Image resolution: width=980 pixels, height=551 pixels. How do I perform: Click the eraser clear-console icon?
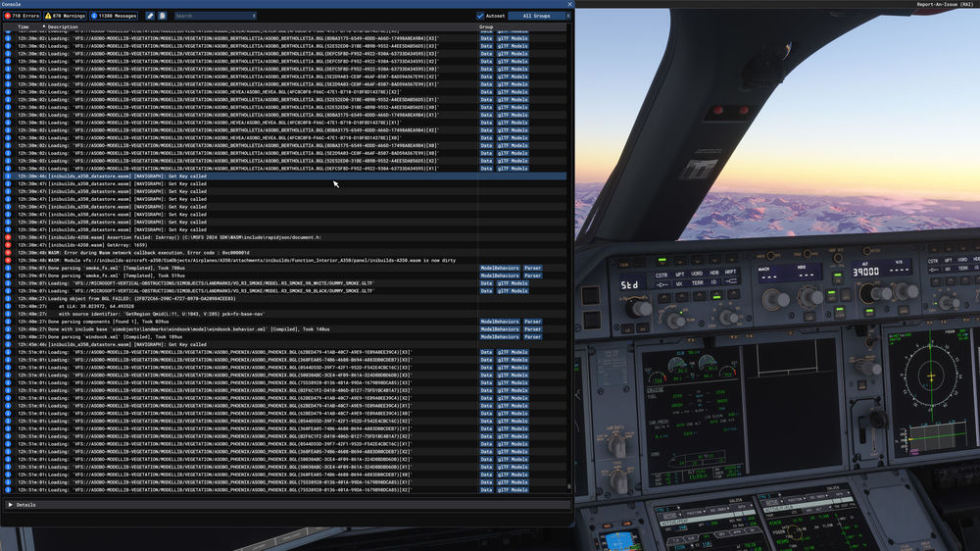coord(150,16)
